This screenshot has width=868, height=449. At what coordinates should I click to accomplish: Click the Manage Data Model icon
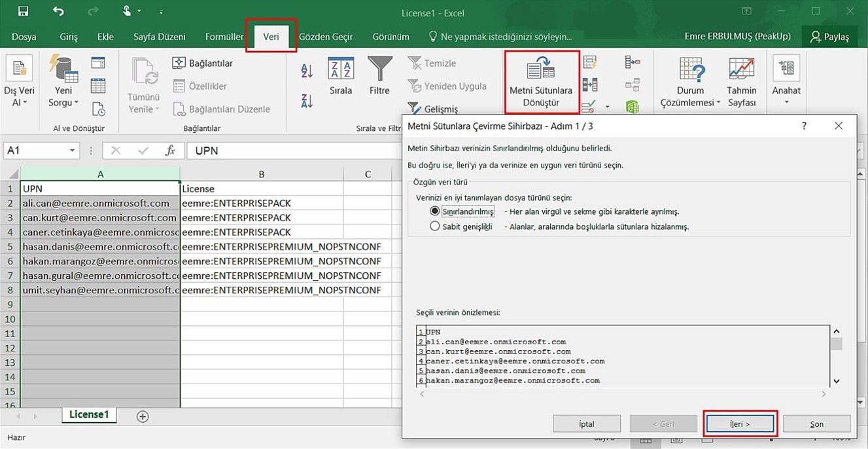(633, 106)
